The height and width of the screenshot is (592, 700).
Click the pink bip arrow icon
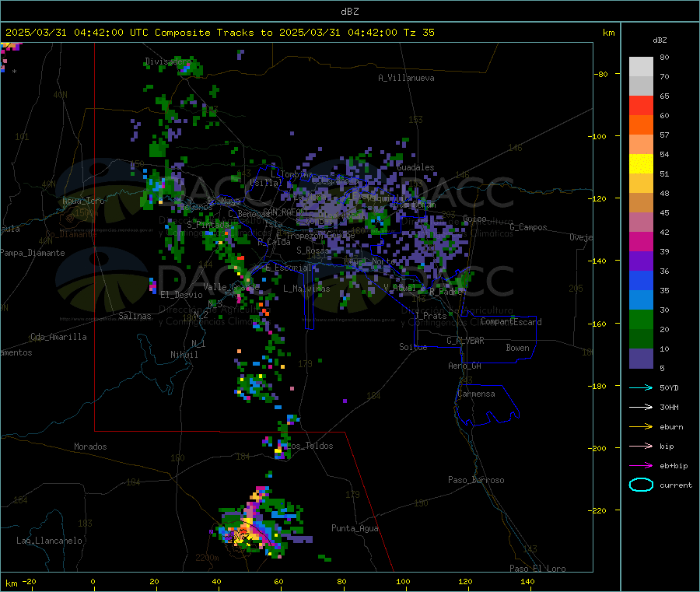[x=641, y=446]
